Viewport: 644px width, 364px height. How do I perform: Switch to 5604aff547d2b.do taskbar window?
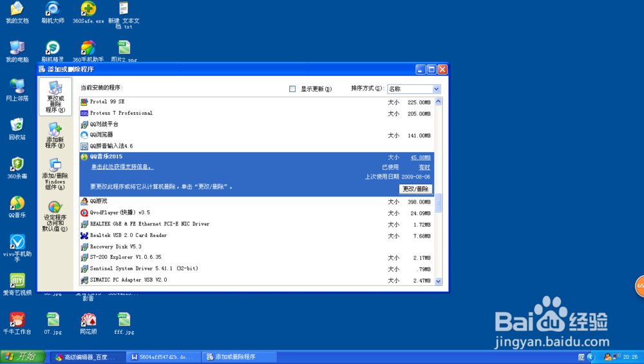(x=165, y=357)
